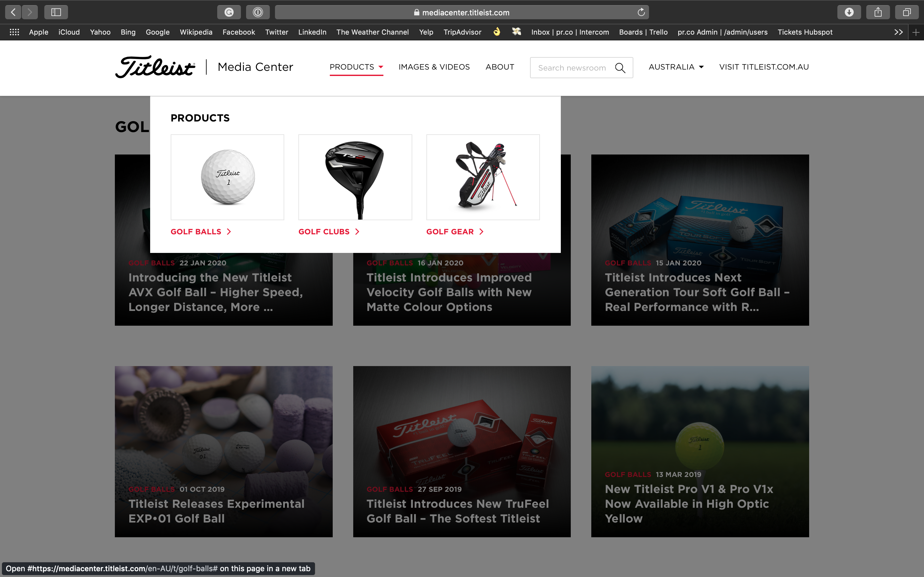Open the favorites grid icon
Screen dimensions: 924x577
pyautogui.click(x=14, y=32)
